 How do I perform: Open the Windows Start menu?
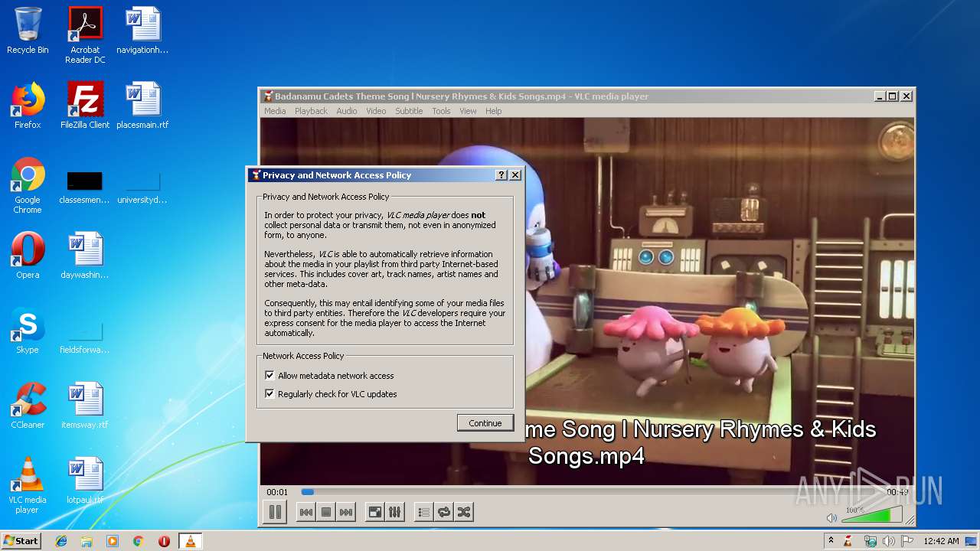click(x=21, y=541)
